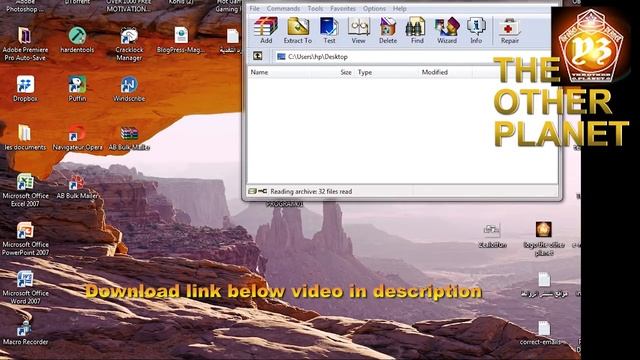Open the Commands menu
The height and width of the screenshot is (360, 640).
(x=283, y=9)
